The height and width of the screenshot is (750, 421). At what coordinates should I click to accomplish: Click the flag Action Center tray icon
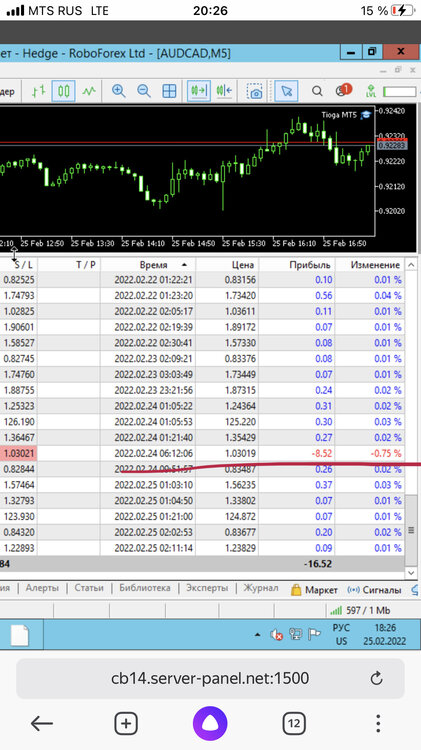pyautogui.click(x=314, y=635)
